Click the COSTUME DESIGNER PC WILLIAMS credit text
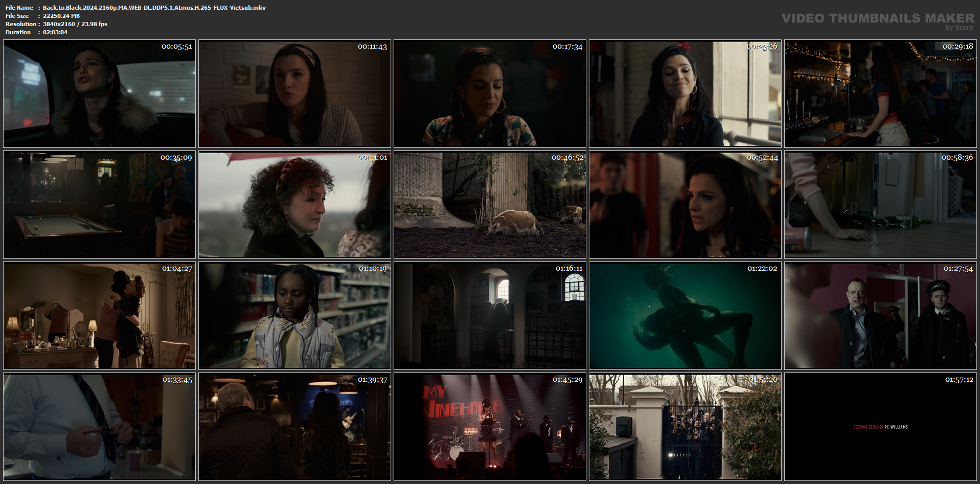The height and width of the screenshot is (484, 980). click(x=880, y=427)
